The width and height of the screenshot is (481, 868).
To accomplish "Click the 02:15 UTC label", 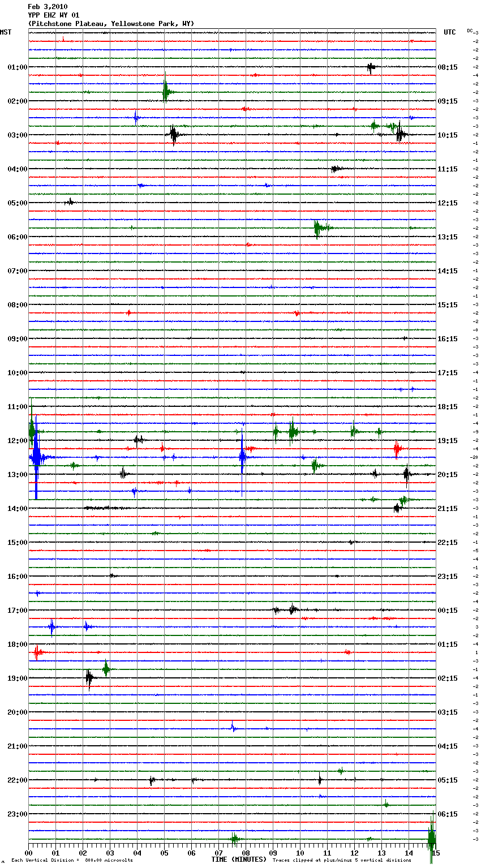I will pos(448,678).
